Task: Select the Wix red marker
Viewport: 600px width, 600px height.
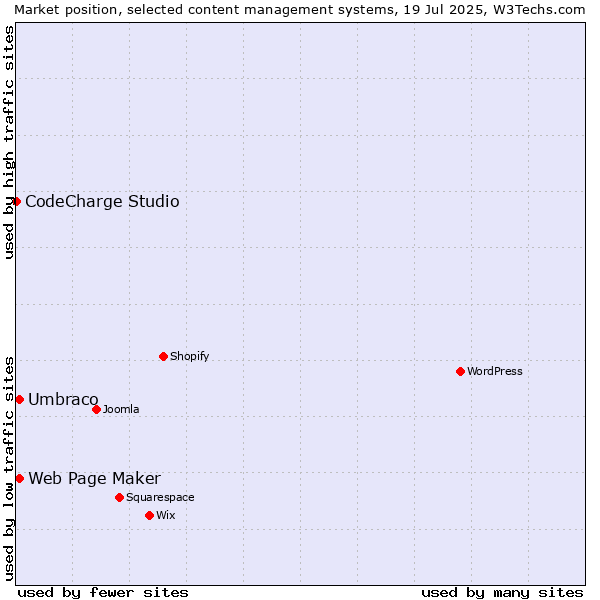Action: click(x=150, y=515)
